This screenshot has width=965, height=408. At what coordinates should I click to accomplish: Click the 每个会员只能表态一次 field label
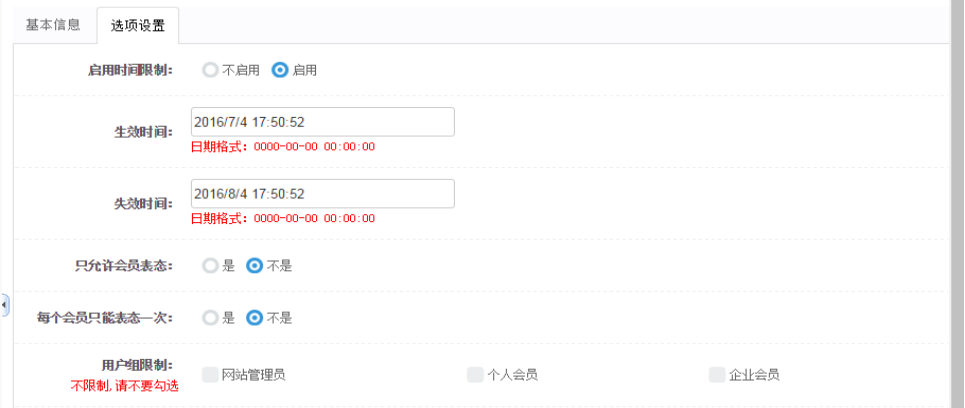tap(104, 318)
